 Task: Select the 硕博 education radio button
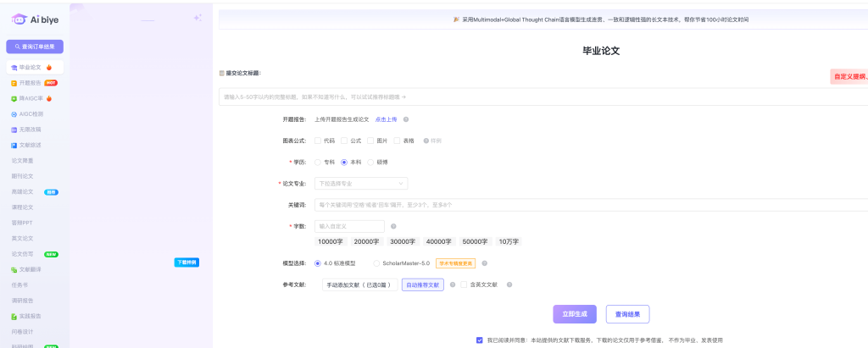[x=370, y=162]
